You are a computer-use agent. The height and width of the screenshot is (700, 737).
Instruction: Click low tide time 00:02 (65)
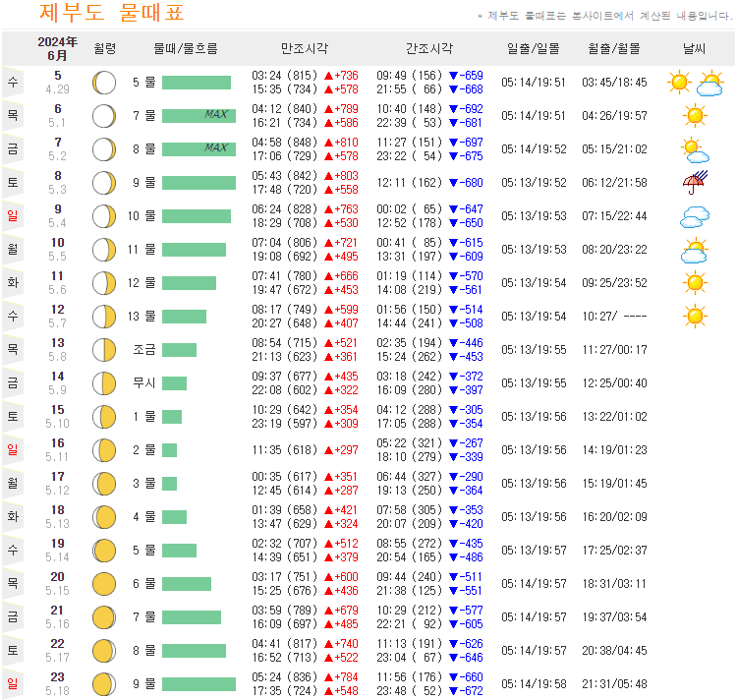(x=410, y=209)
